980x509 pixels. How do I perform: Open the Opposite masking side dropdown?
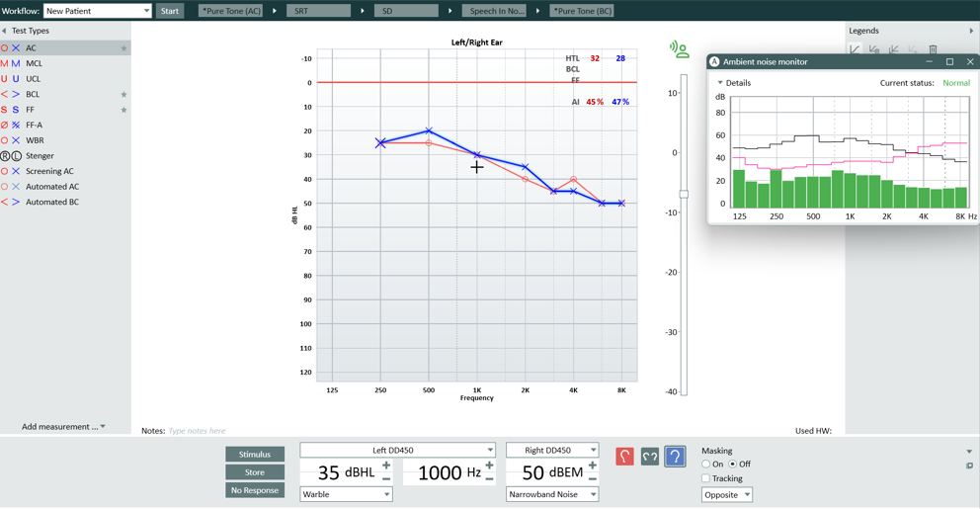pos(727,494)
